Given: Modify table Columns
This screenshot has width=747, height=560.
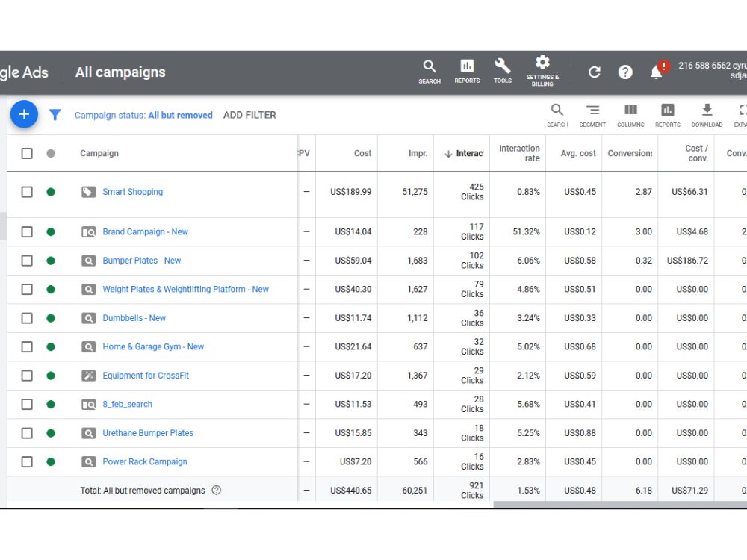Looking at the screenshot, I should (630, 116).
